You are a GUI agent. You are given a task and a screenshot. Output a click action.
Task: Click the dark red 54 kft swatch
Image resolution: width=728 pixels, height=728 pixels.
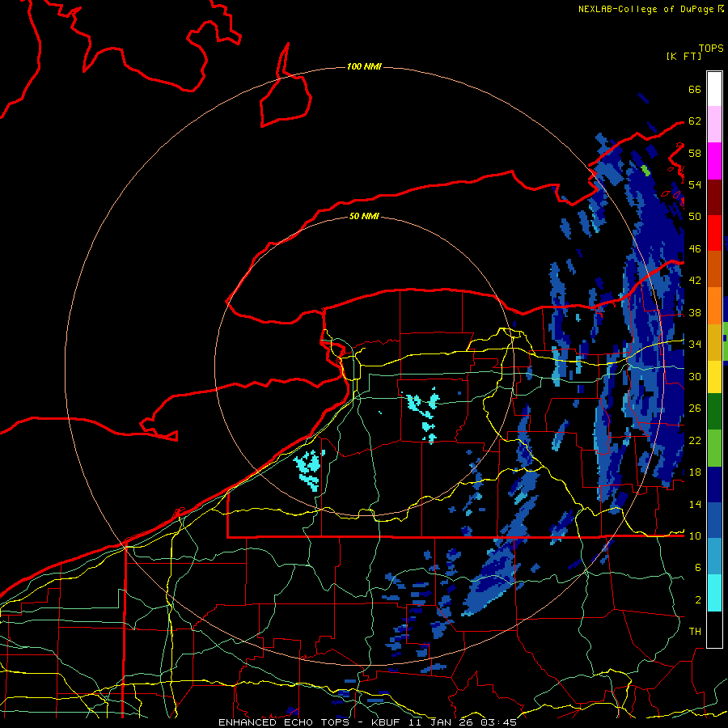[714, 197]
